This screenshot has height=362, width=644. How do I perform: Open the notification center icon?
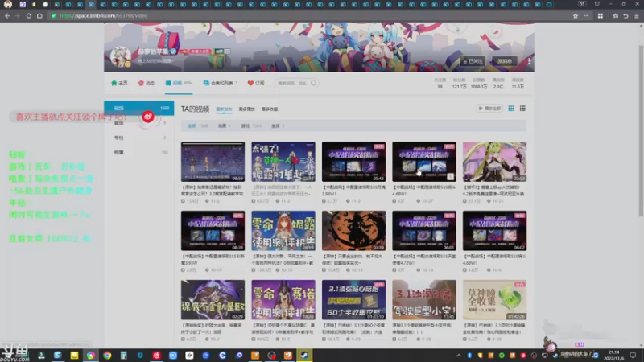point(633,356)
